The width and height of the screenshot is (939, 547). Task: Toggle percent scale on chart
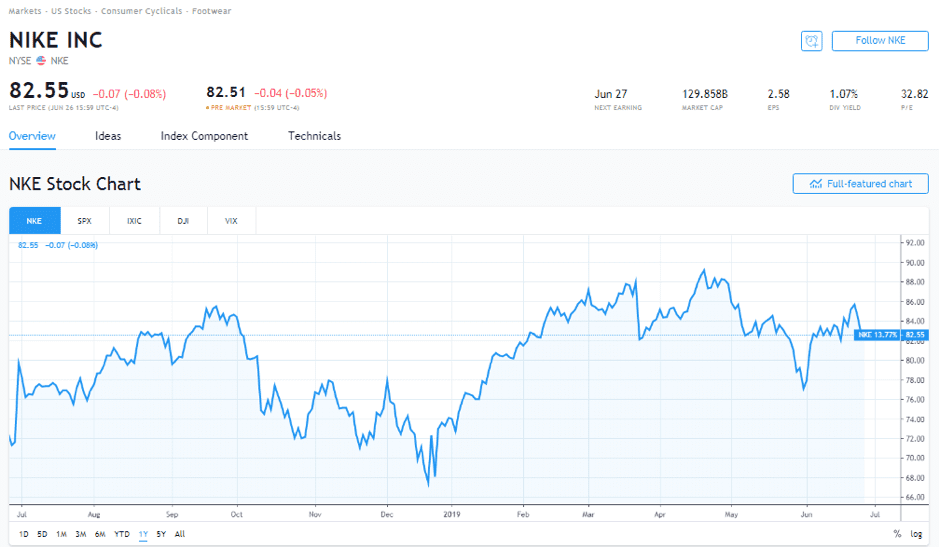point(897,534)
